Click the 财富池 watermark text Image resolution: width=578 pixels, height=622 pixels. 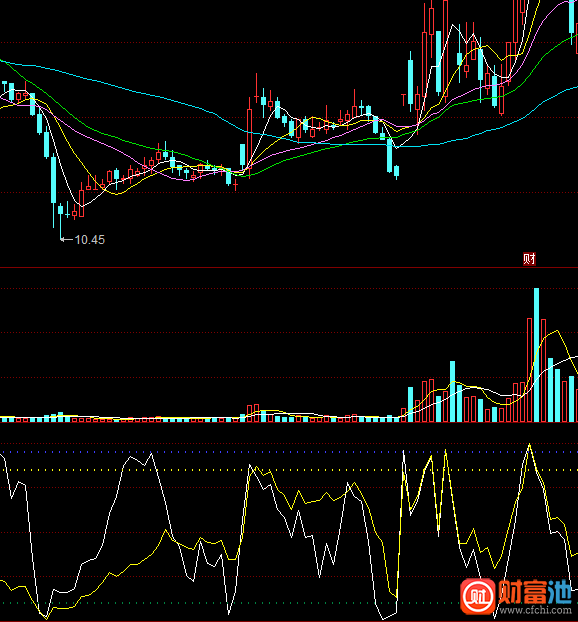tap(535, 593)
